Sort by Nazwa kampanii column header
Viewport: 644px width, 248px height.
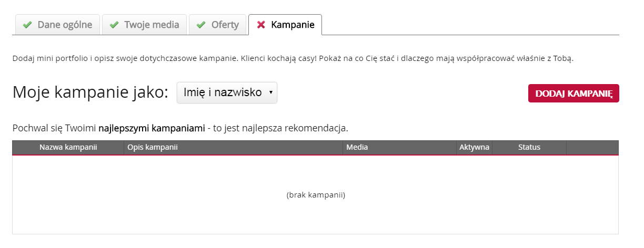pyautogui.click(x=68, y=148)
